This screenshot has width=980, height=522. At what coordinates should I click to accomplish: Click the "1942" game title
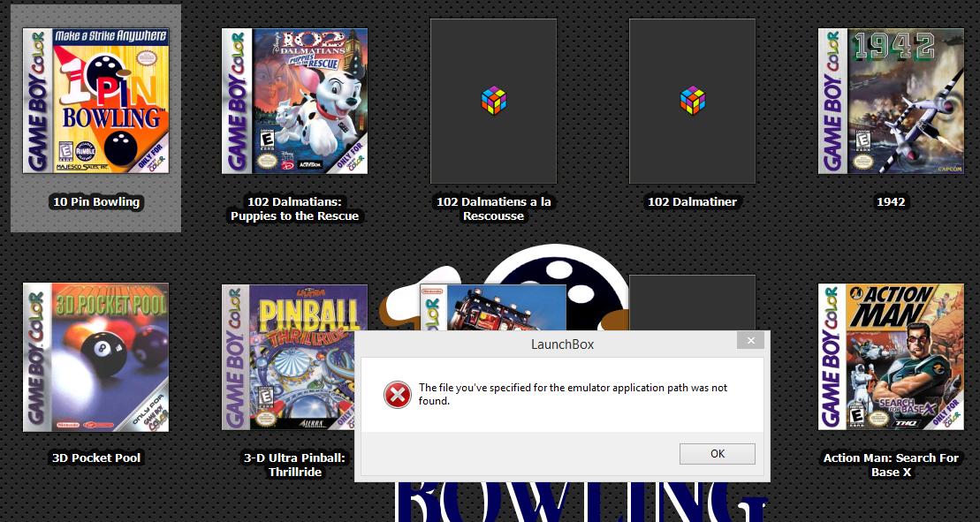point(892,201)
